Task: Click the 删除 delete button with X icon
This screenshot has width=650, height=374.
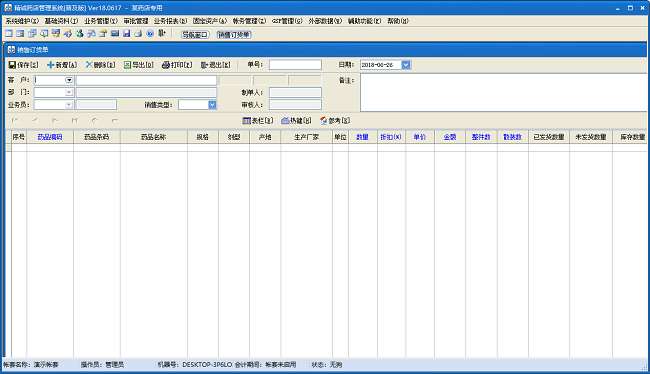Action: (100, 65)
